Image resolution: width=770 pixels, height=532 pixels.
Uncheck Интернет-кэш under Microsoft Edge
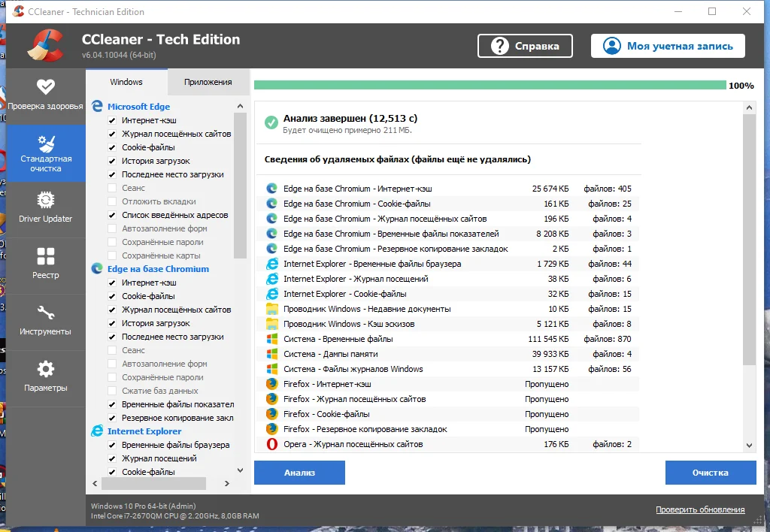(112, 120)
